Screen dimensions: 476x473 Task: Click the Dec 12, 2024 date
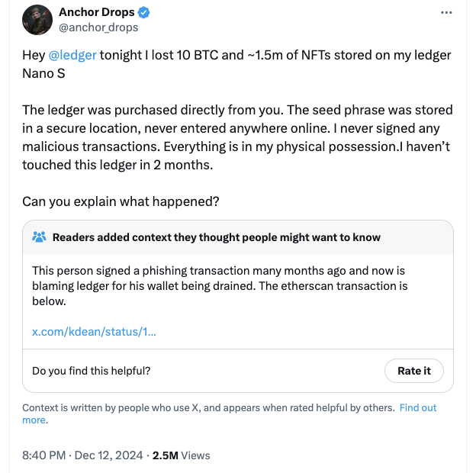(x=108, y=455)
